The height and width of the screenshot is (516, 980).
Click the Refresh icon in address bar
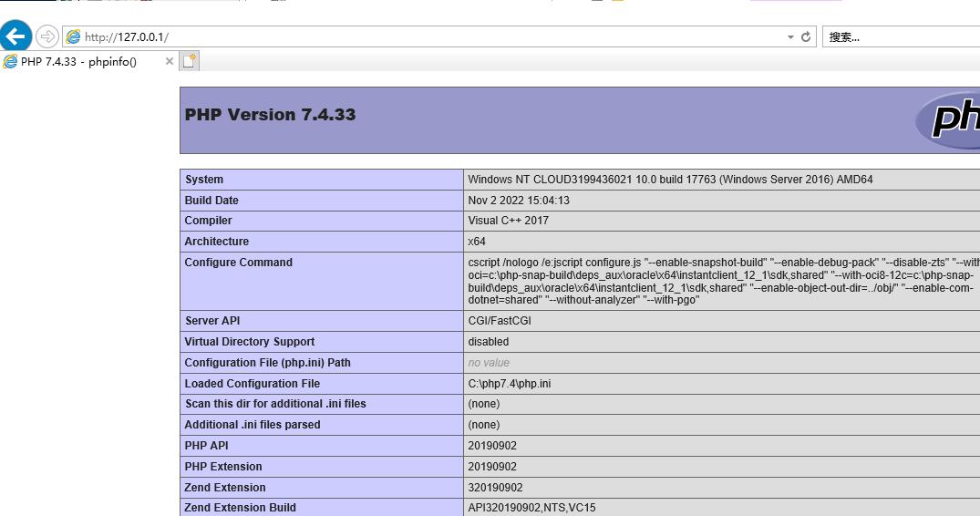tap(806, 36)
